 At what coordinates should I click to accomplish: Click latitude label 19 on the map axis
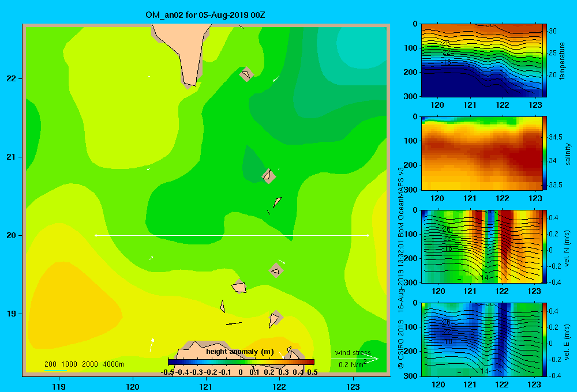tap(12, 314)
